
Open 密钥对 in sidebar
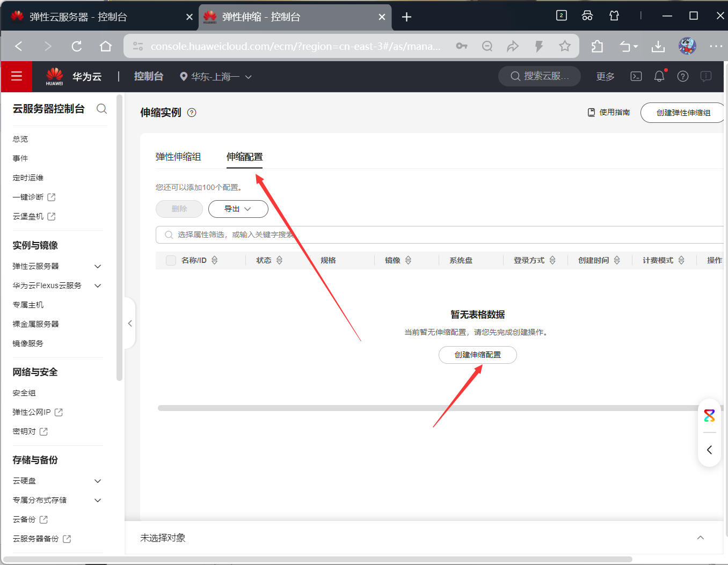[x=30, y=431]
